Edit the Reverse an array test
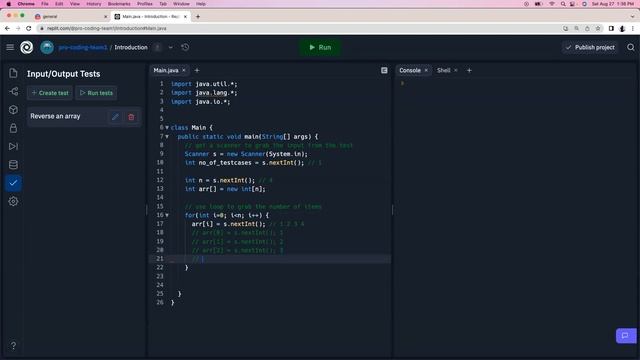Viewport: 640px width, 360px height. tap(115, 117)
